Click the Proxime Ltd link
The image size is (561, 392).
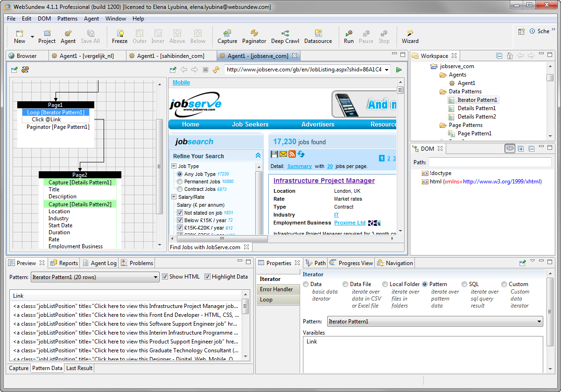(x=350, y=223)
